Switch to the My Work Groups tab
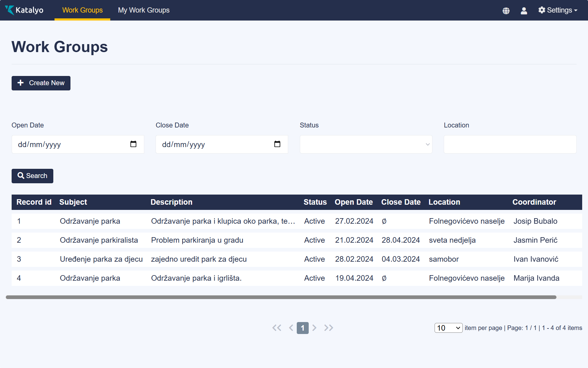Image resolution: width=588 pixels, height=368 pixels. click(144, 10)
